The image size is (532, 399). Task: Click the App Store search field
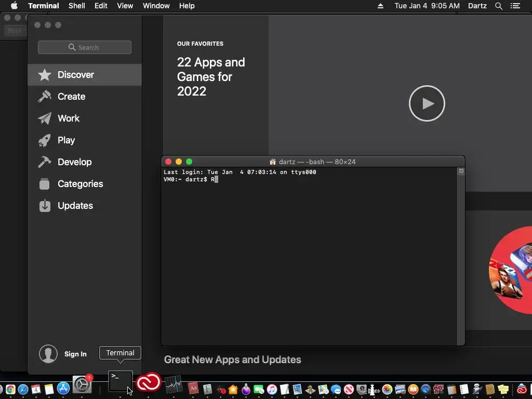(85, 47)
